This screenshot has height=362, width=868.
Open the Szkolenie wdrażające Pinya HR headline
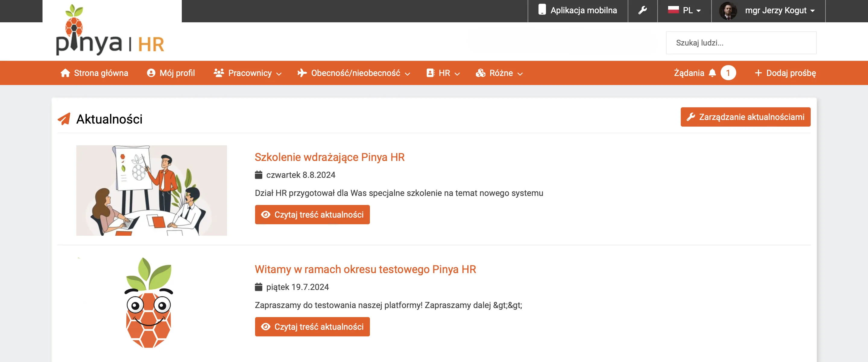329,157
